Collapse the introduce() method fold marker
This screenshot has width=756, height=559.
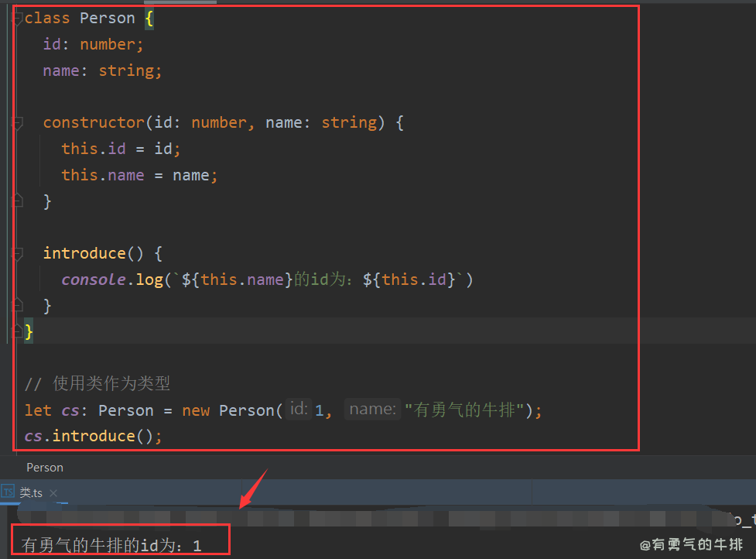pyautogui.click(x=18, y=254)
